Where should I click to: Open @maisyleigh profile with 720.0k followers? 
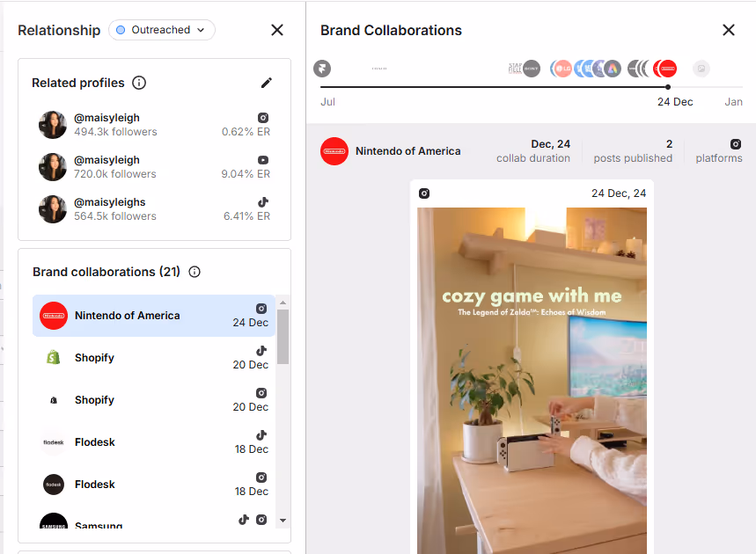(x=154, y=167)
